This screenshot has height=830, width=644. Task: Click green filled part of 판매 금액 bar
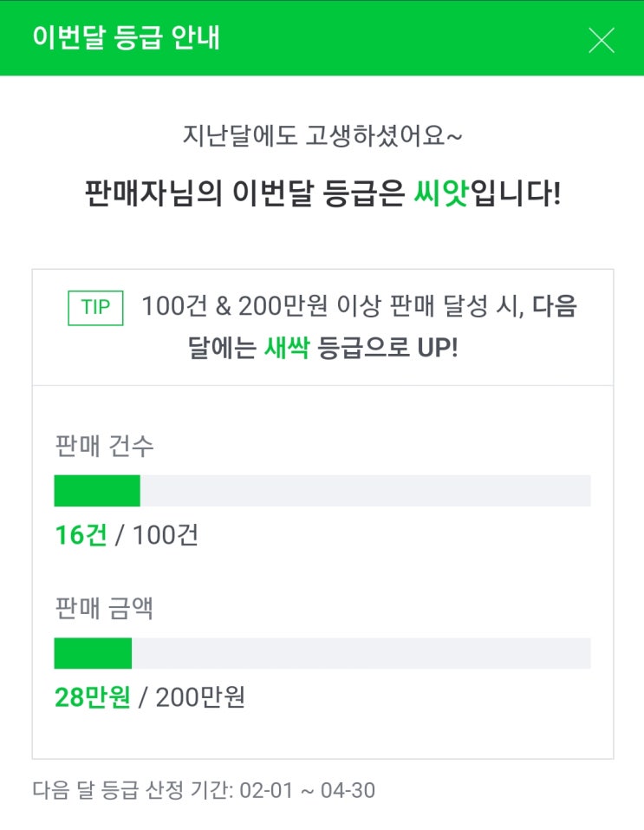point(92,653)
